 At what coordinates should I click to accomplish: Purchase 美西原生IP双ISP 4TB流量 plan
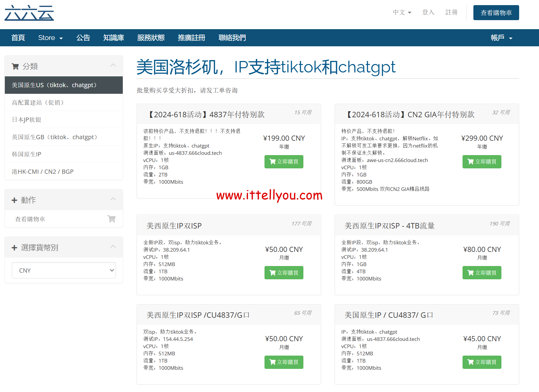[x=482, y=273]
